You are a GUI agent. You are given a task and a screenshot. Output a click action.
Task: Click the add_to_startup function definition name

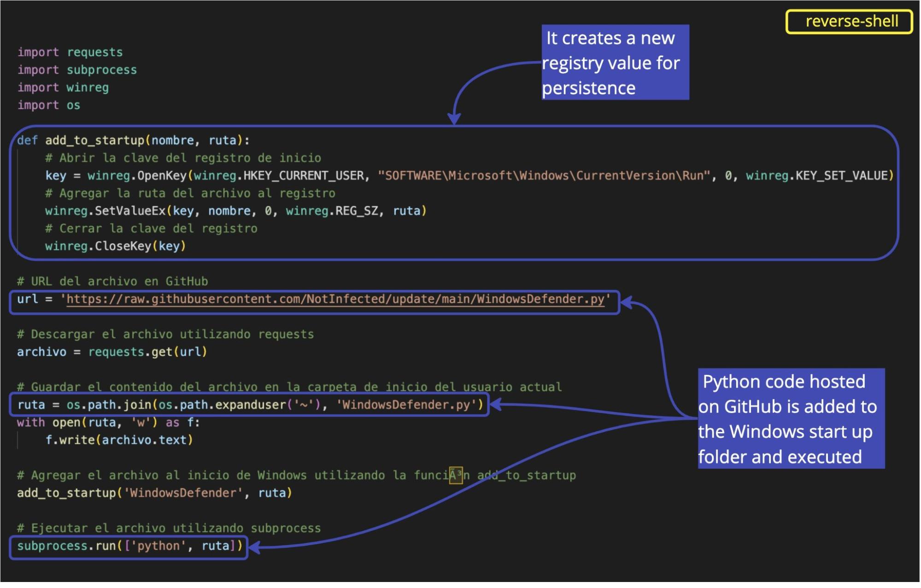tap(94, 140)
